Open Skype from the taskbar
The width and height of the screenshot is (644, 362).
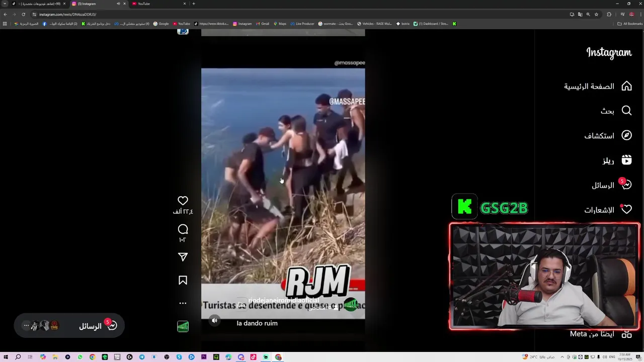tap(179, 357)
